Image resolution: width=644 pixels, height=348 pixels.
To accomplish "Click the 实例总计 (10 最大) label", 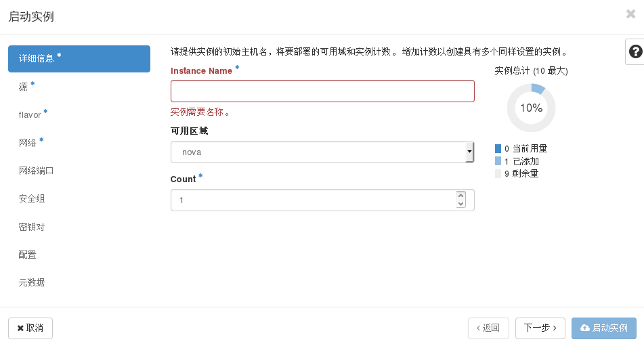I will (531, 70).
